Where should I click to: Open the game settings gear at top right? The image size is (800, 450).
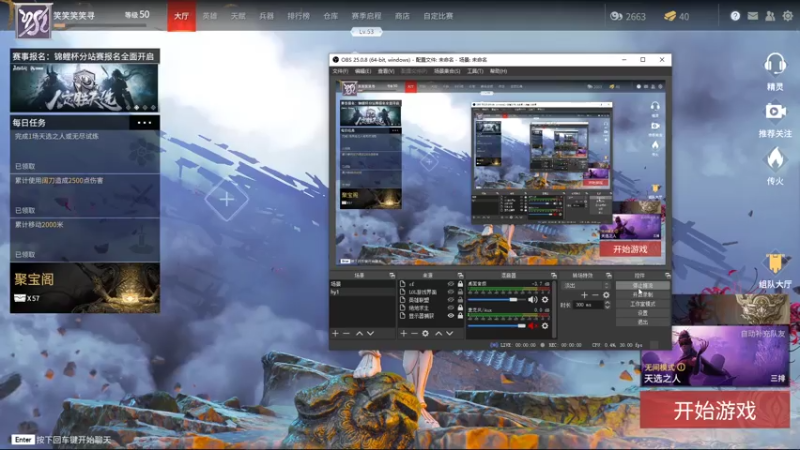pos(788,16)
